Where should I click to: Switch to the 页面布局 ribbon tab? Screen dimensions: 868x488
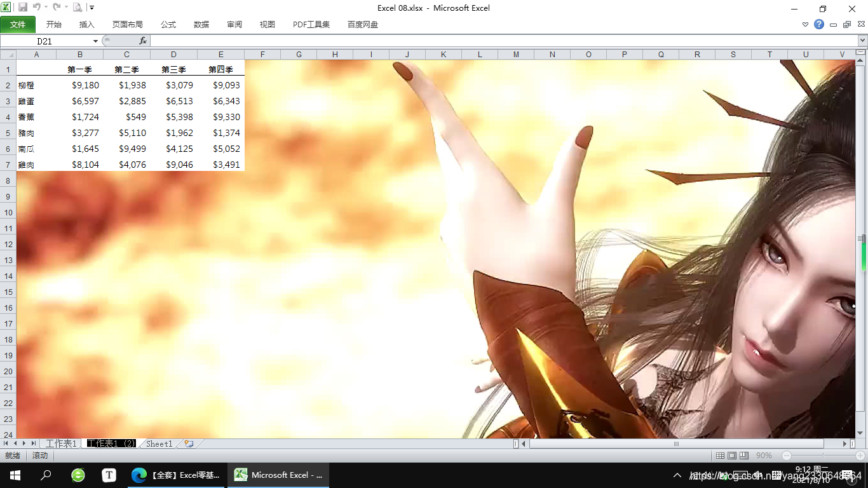[x=128, y=24]
